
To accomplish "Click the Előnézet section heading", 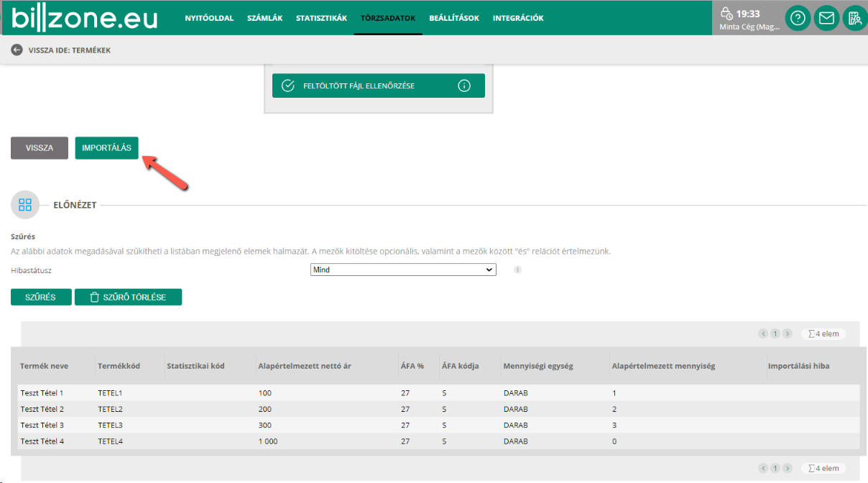I will (x=75, y=205).
